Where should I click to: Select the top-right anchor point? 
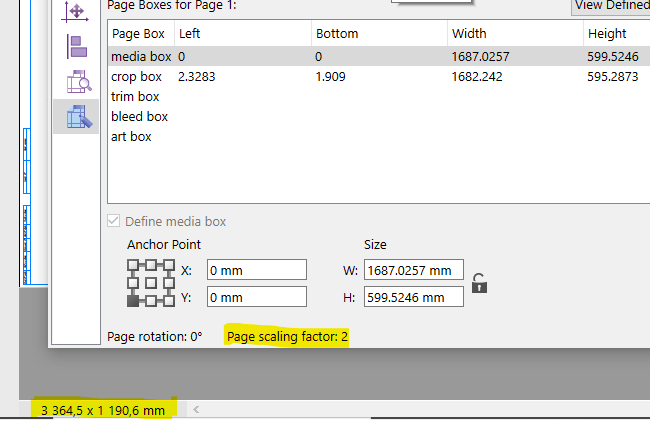point(169,265)
